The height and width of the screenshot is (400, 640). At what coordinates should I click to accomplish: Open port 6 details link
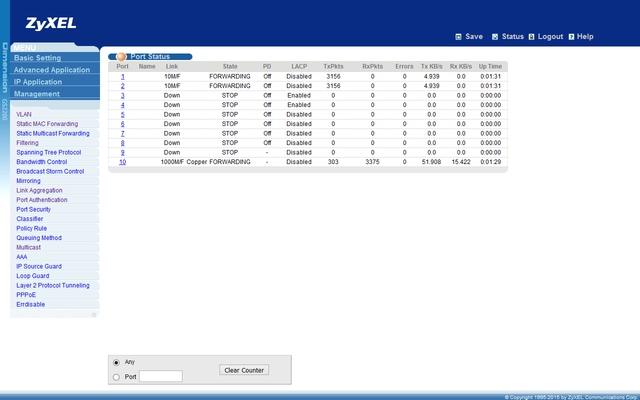point(122,124)
